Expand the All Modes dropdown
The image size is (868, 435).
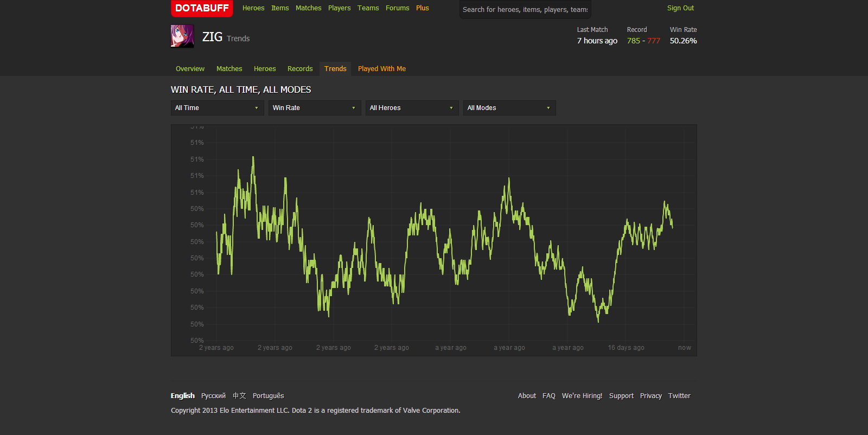point(509,108)
